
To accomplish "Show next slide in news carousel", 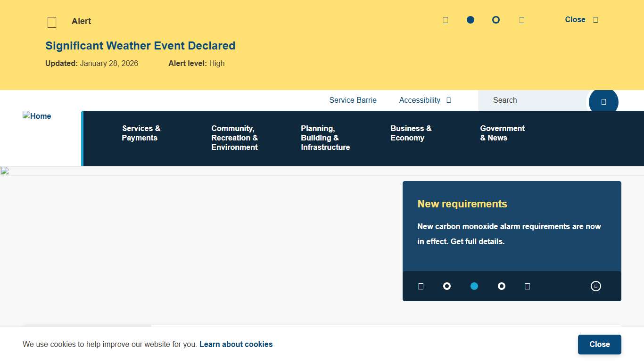I will pos(527,286).
